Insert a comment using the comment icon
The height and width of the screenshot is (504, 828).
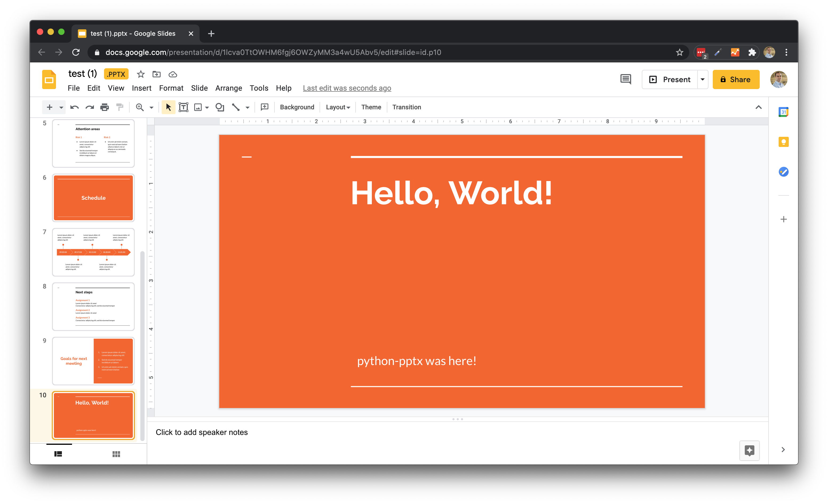point(264,107)
